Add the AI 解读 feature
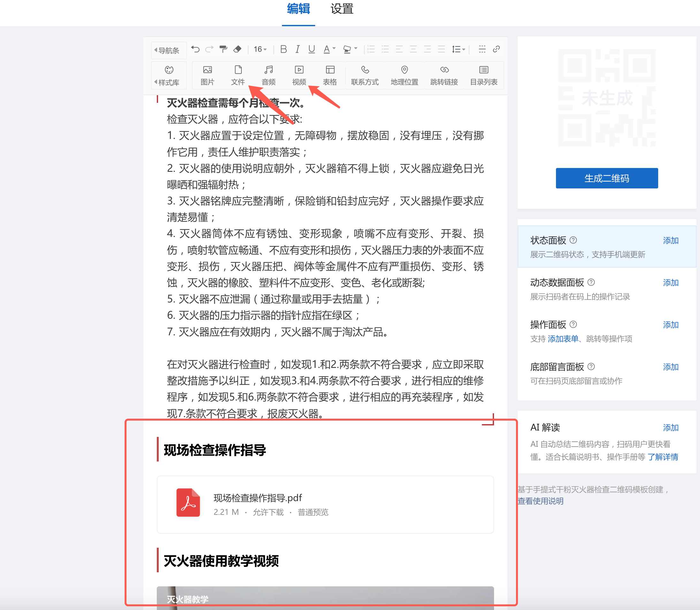 tap(670, 428)
